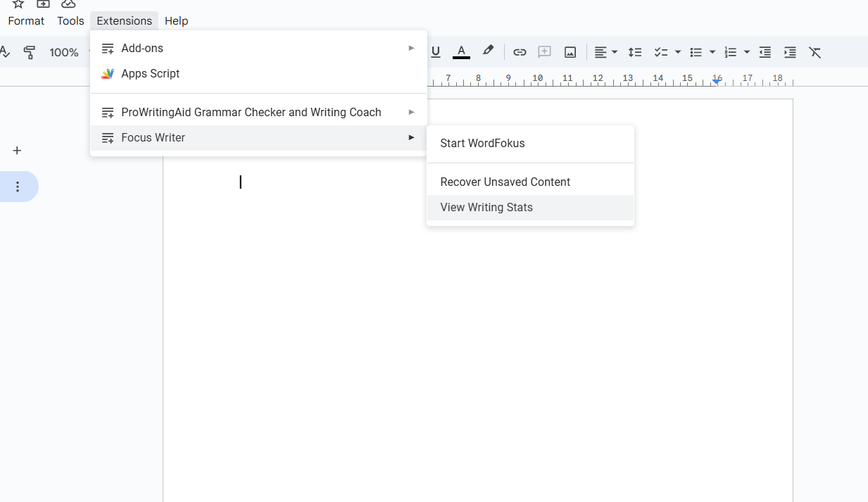Expand ProWritingAid Grammar Checker and Writing Coach
The width and height of the screenshot is (868, 502).
pyautogui.click(x=258, y=112)
